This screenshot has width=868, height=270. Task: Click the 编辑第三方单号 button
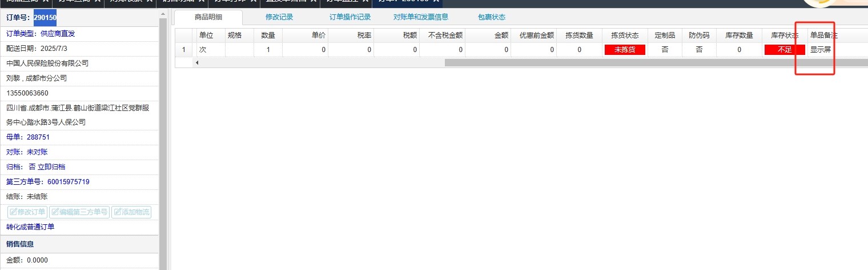click(79, 212)
